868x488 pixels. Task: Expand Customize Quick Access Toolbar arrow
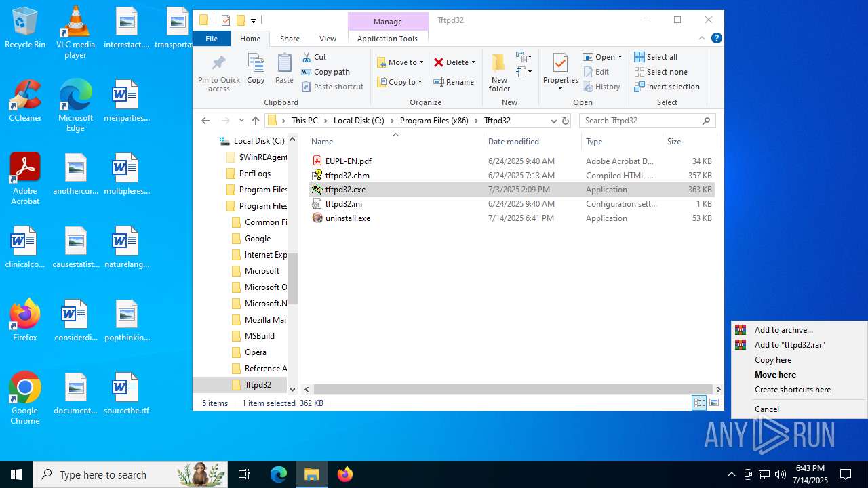(x=253, y=20)
